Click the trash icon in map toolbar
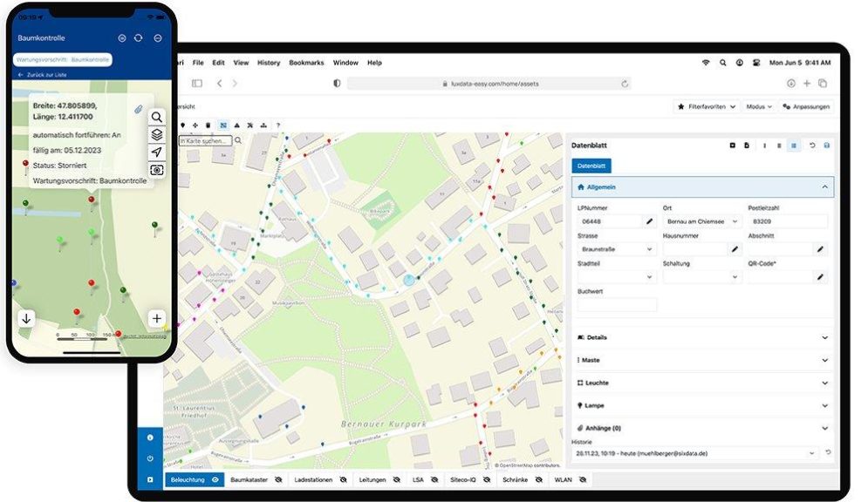 click(x=208, y=125)
